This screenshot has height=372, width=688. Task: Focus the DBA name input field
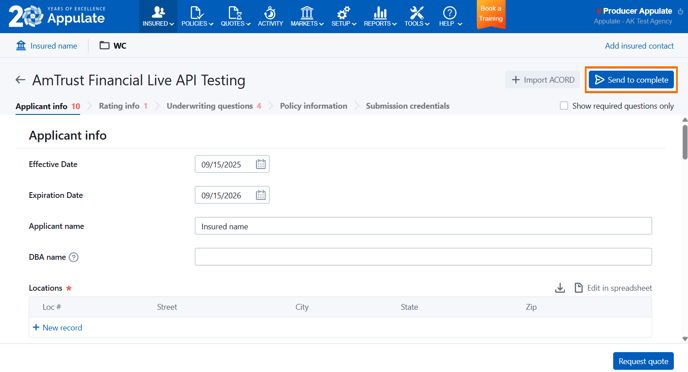click(x=423, y=257)
